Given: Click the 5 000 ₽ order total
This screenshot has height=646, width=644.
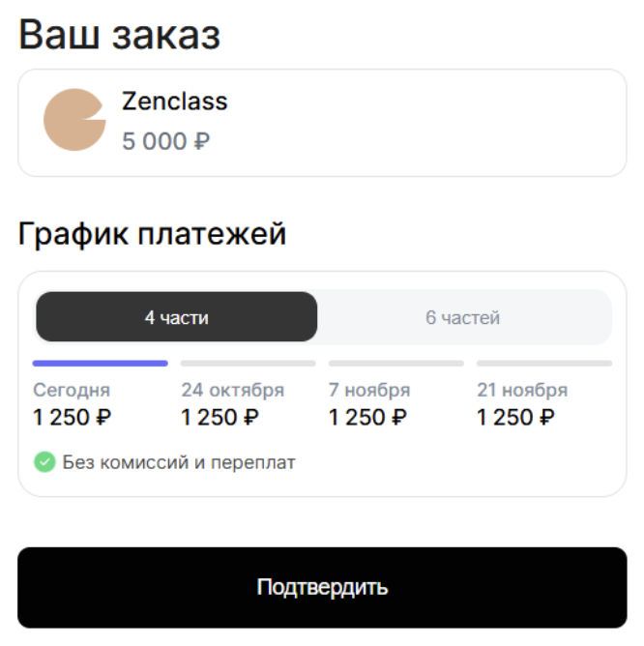Looking at the screenshot, I should point(165,142).
